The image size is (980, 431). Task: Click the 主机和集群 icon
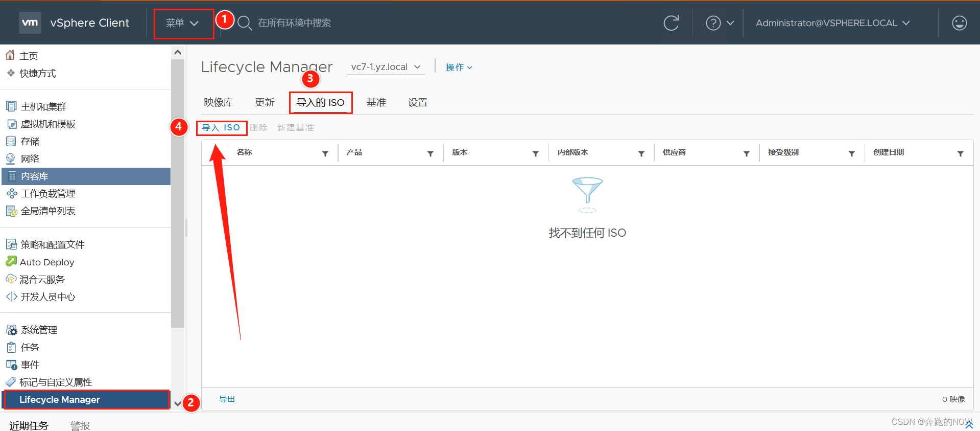(x=11, y=106)
